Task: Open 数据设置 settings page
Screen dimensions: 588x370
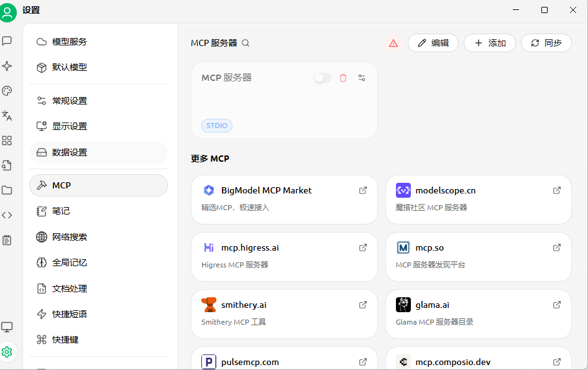Action: pyautogui.click(x=98, y=152)
